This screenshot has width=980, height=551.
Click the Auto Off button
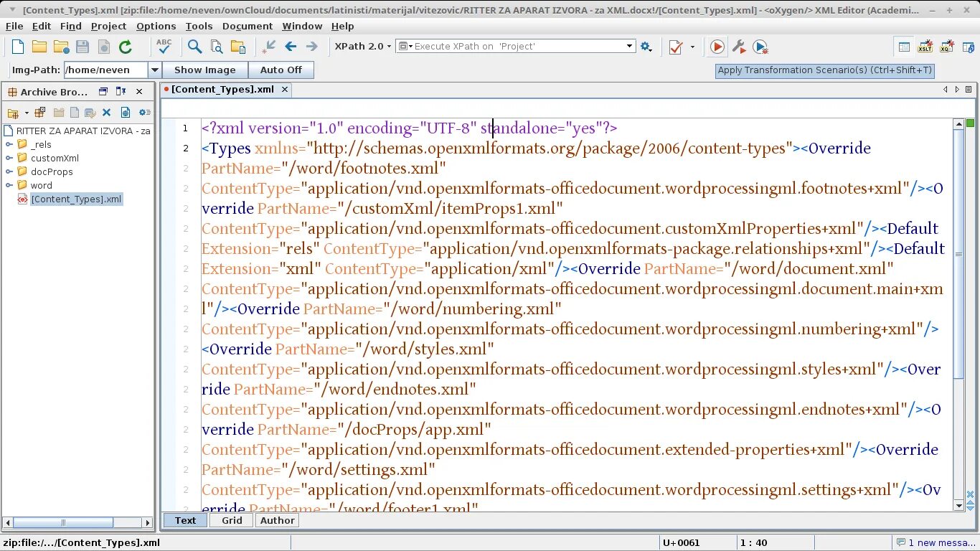pyautogui.click(x=281, y=70)
